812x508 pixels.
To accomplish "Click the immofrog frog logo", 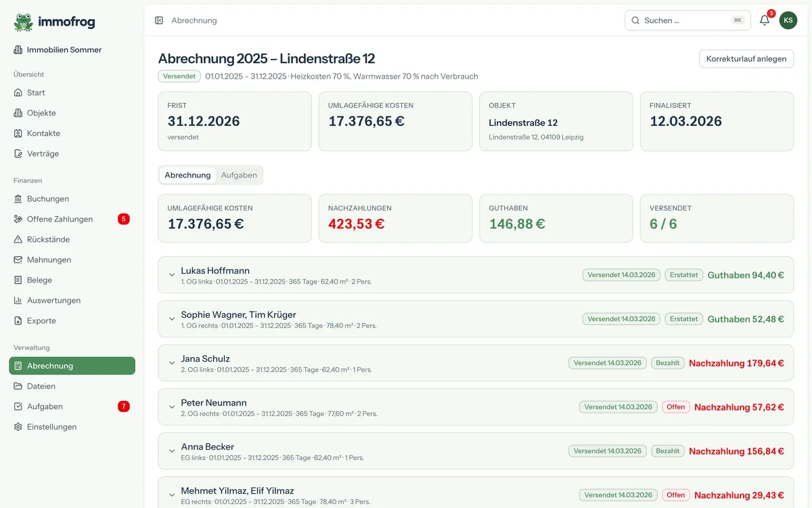I will 23,22.
